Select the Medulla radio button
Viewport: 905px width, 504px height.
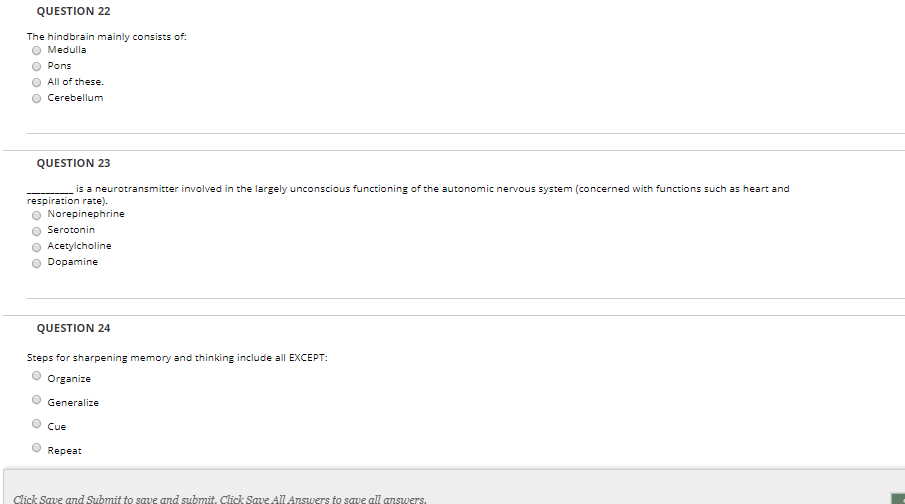(36, 50)
